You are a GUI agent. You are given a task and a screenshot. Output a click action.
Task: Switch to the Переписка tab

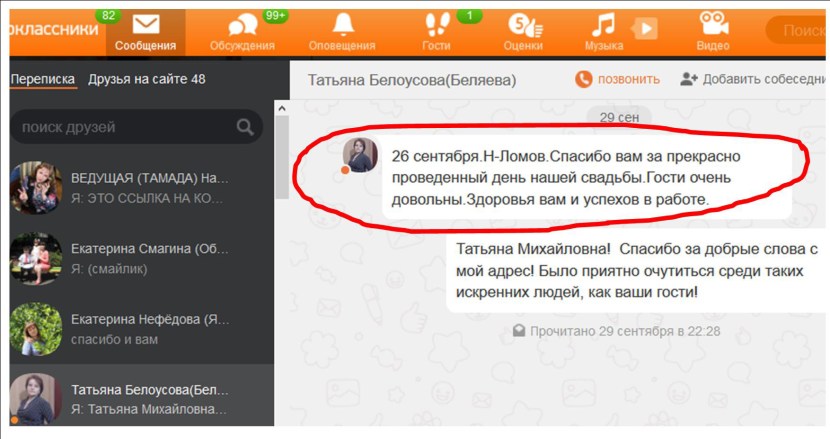pyautogui.click(x=43, y=79)
